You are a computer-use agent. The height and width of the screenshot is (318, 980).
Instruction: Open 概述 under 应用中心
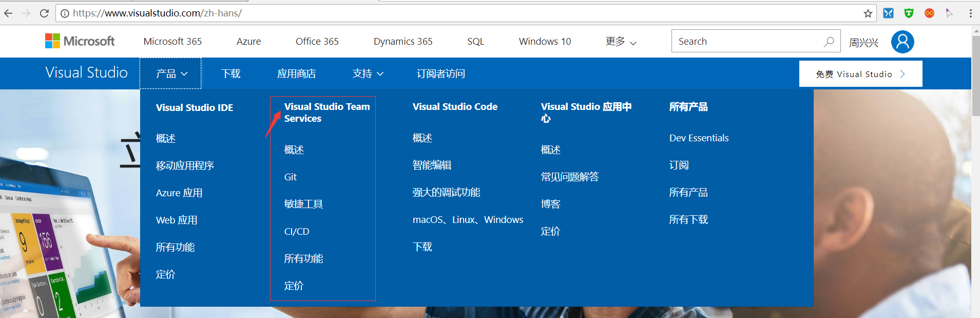(x=551, y=149)
